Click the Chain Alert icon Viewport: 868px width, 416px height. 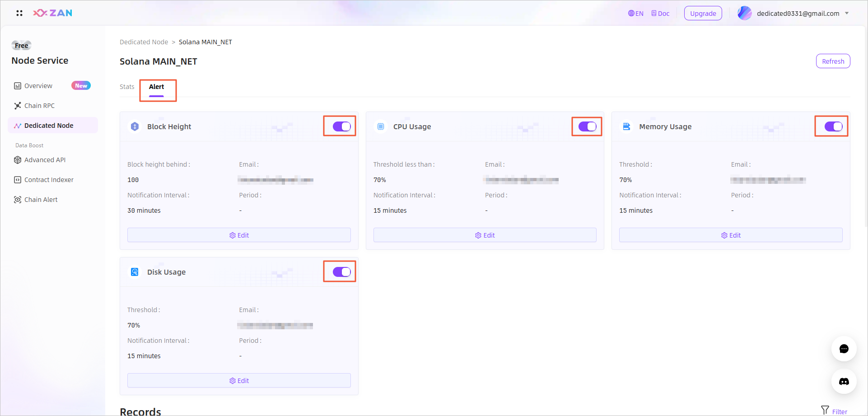pyautogui.click(x=18, y=200)
